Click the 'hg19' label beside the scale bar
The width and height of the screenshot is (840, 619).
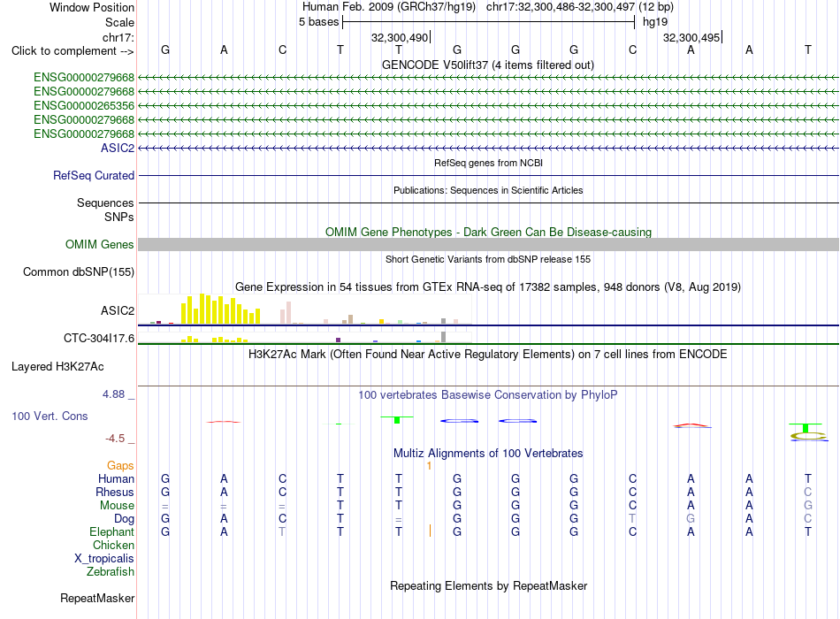tap(655, 22)
